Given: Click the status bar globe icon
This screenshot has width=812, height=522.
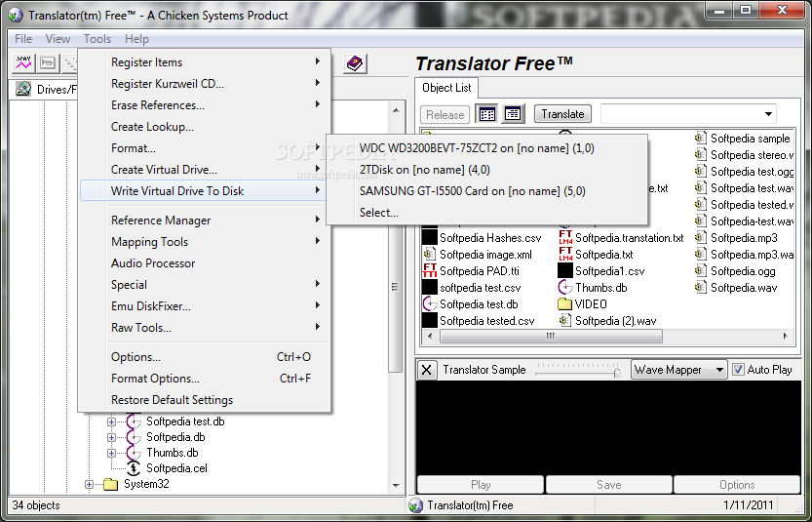Looking at the screenshot, I should [x=415, y=505].
